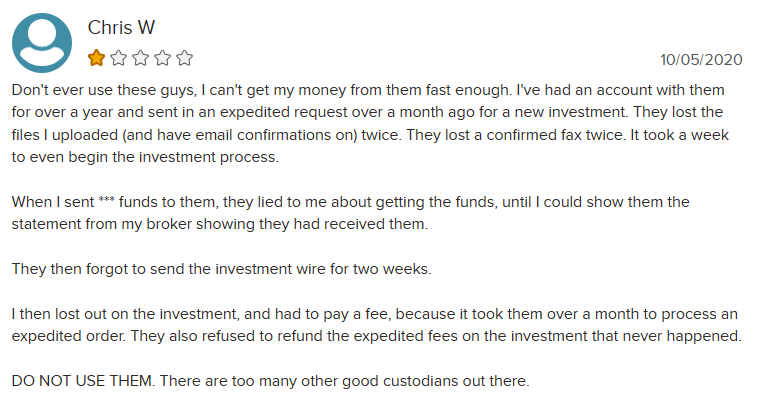Click "When I sent" at the paragraph start
Screen dimensions: 759x404
(53, 202)
